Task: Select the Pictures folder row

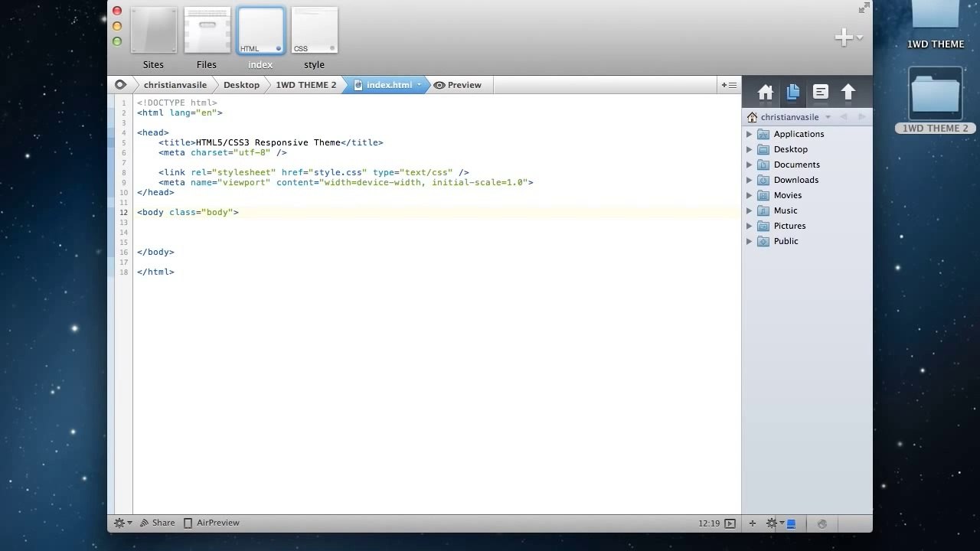Action: pos(807,226)
